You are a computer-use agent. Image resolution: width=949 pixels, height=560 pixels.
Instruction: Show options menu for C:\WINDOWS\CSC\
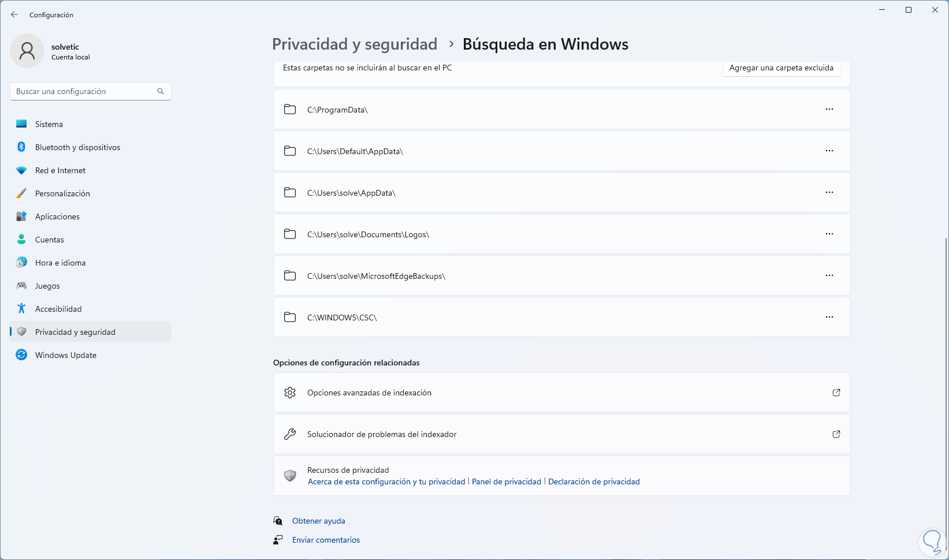coord(829,317)
